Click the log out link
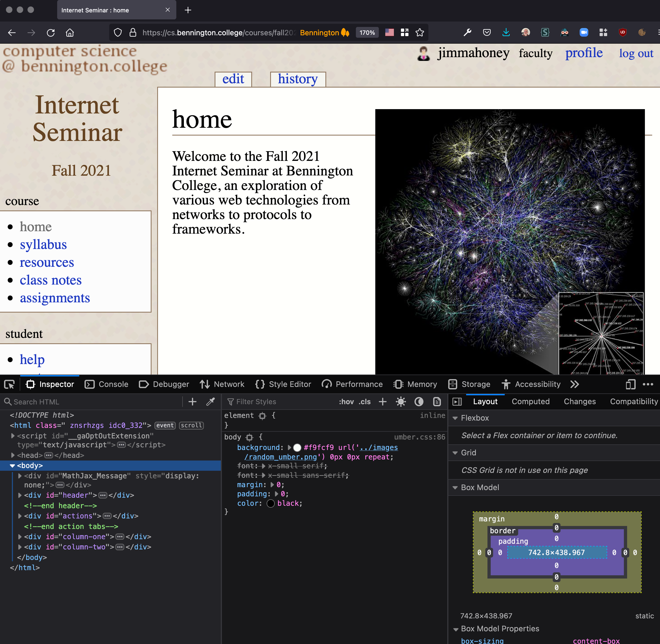Image resolution: width=660 pixels, height=644 pixels. tap(636, 53)
